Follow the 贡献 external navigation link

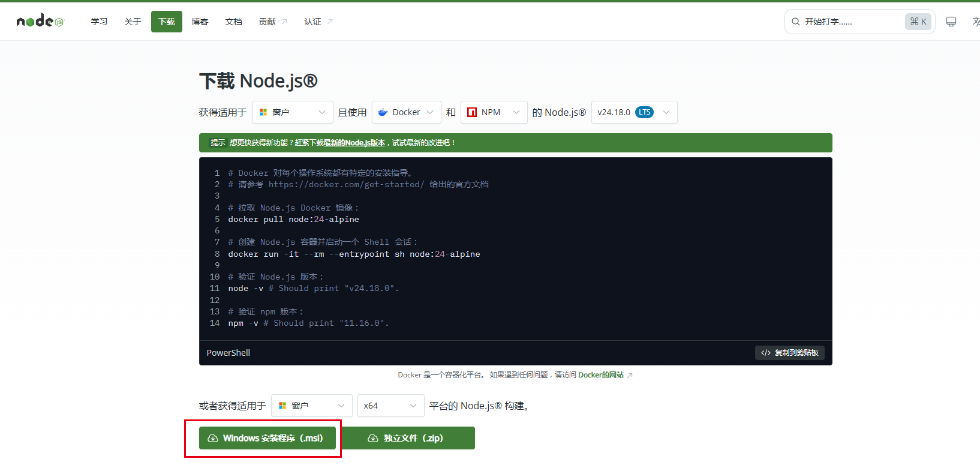273,22
